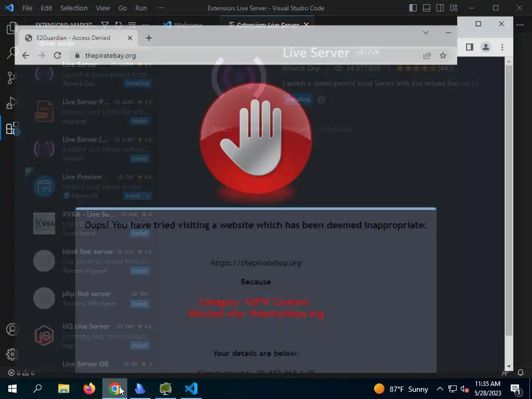Launch Firefox from the taskbar

89,389
